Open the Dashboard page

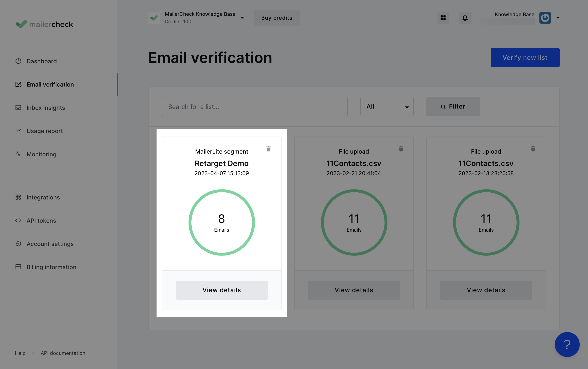pyautogui.click(x=42, y=61)
